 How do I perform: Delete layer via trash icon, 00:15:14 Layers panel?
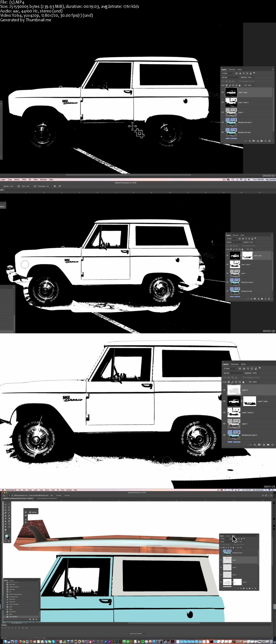tap(255, 588)
